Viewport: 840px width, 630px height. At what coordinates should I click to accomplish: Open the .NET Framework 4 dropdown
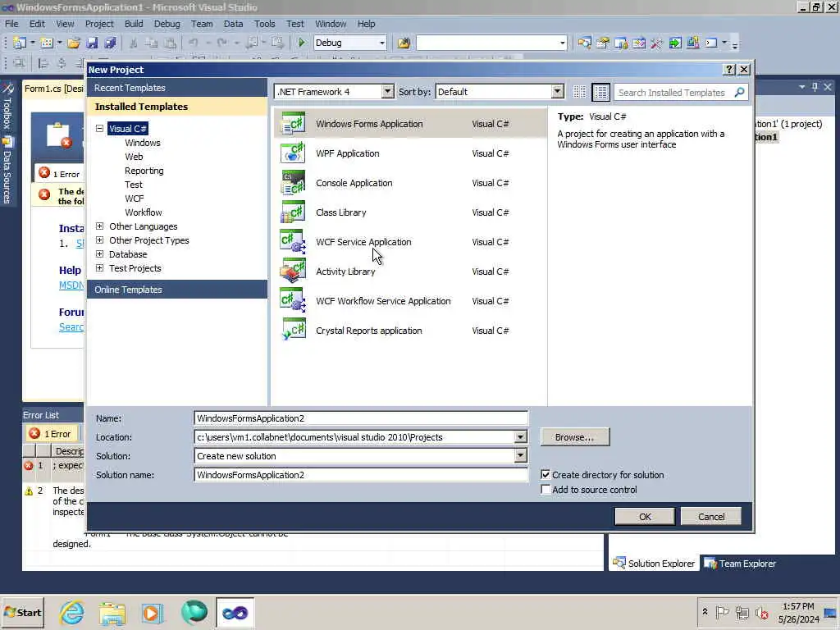point(387,92)
